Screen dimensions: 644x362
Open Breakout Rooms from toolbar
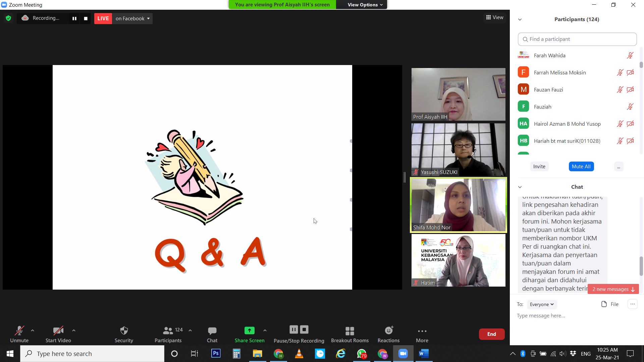350,331
